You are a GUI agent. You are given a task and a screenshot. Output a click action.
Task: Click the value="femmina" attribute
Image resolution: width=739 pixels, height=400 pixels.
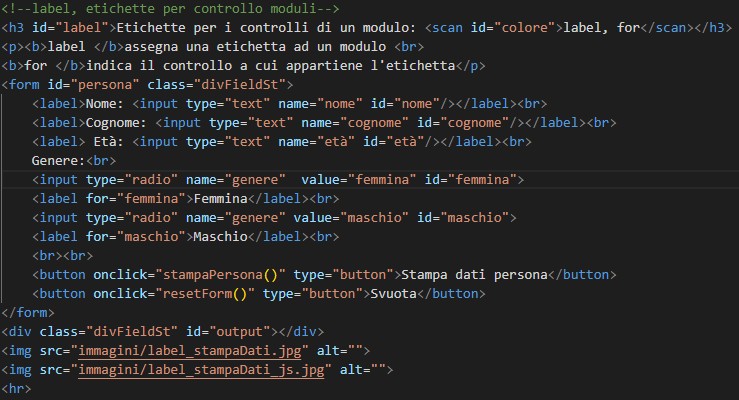(372, 179)
